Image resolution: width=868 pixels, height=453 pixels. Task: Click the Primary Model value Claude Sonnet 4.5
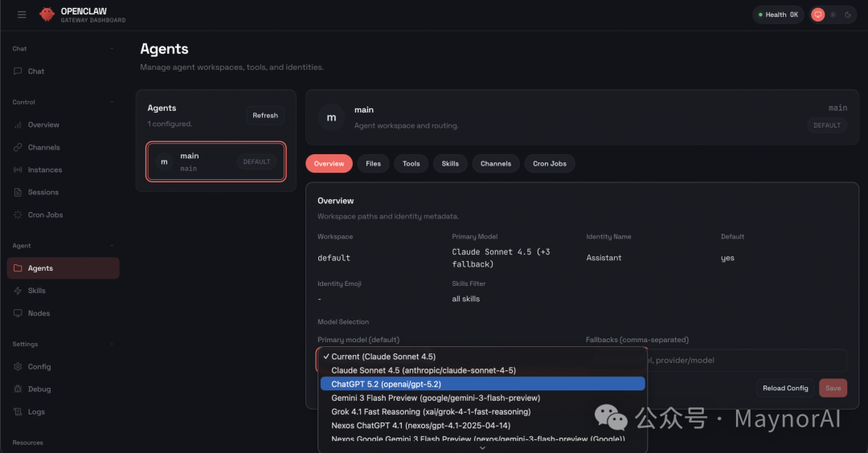point(501,259)
